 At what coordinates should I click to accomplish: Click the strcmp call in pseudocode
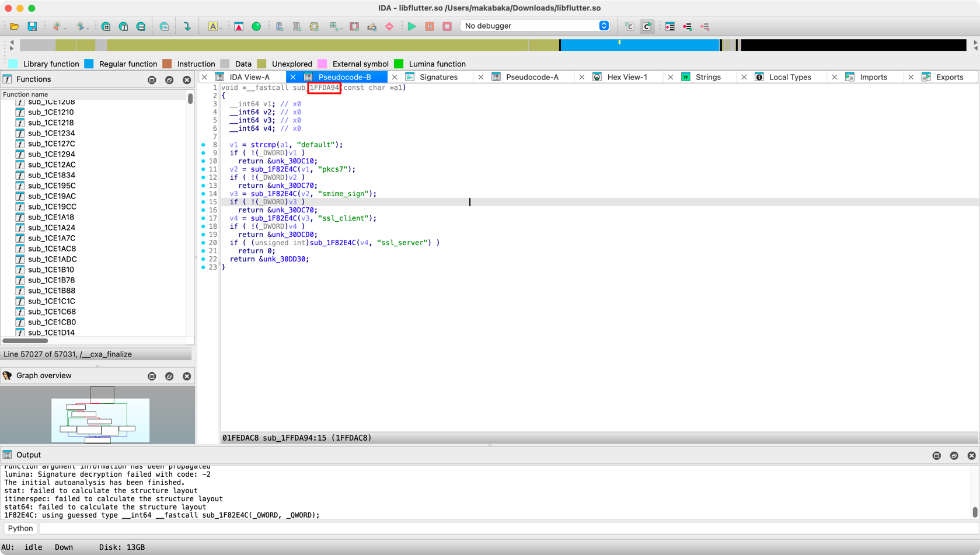(263, 145)
